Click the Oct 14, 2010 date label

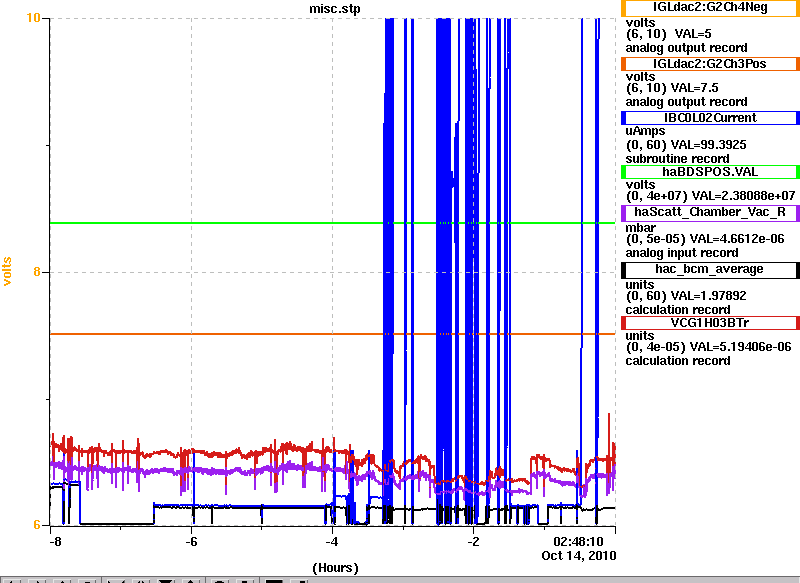pyautogui.click(x=579, y=555)
